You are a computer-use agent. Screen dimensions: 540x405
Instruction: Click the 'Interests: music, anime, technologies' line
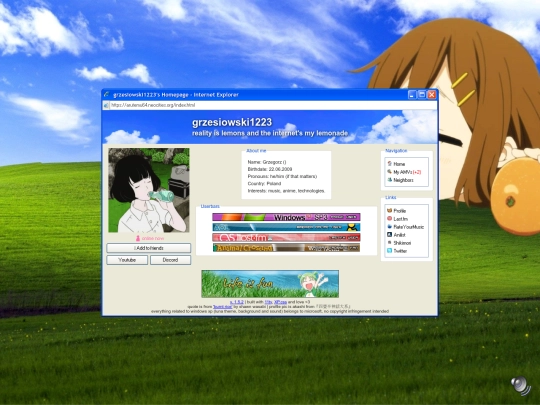pos(286,191)
